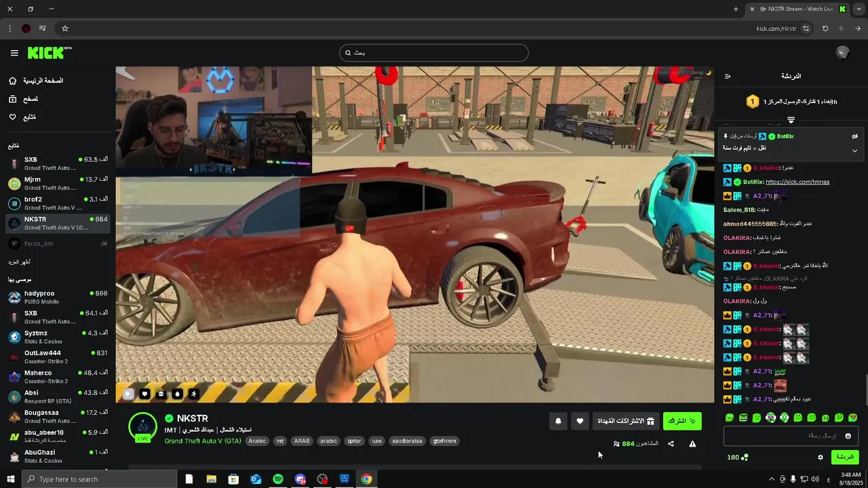Open feras_am offline channel in sidebar

tap(58, 243)
